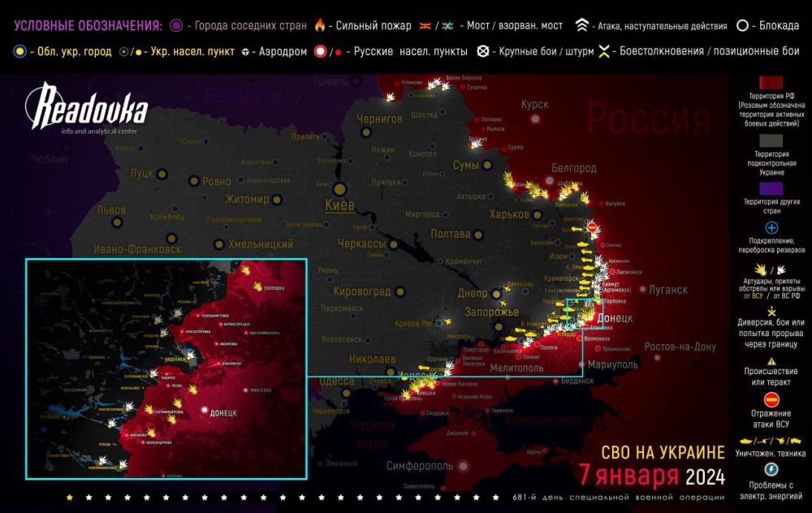Select the Харьков city label
This screenshot has height=513, width=812.
pyautogui.click(x=508, y=214)
